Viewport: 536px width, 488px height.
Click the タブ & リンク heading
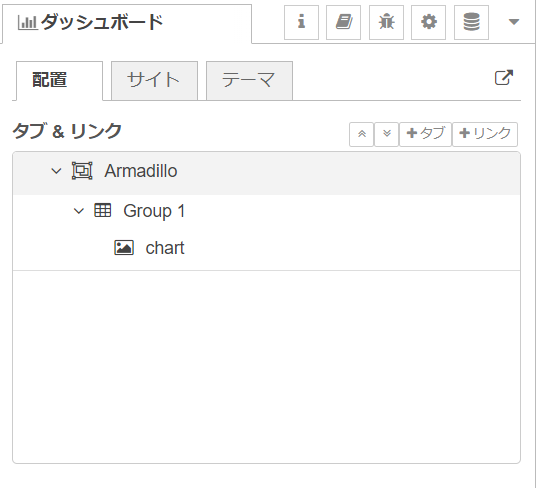67,132
